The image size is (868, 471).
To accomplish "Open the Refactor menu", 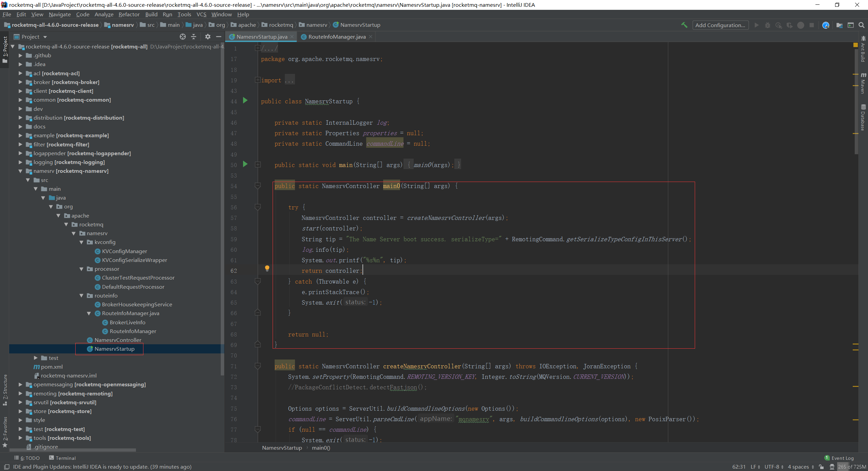I will pyautogui.click(x=129, y=14).
